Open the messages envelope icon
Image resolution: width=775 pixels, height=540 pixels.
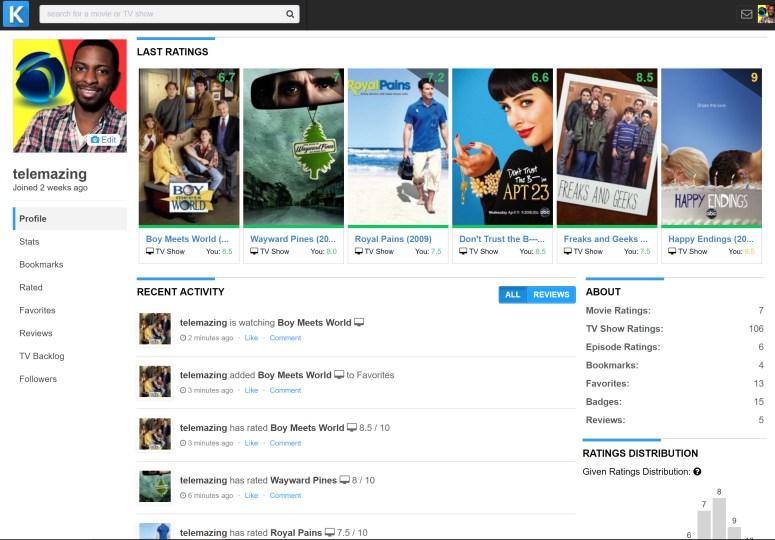pyautogui.click(x=746, y=14)
